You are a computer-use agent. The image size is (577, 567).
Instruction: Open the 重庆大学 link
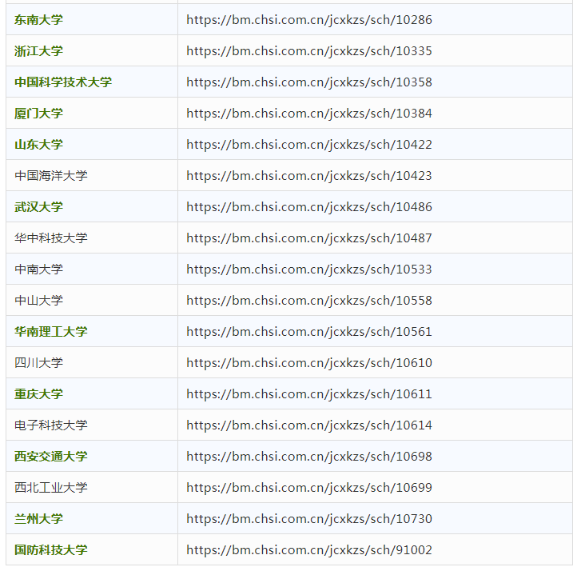coord(39,394)
